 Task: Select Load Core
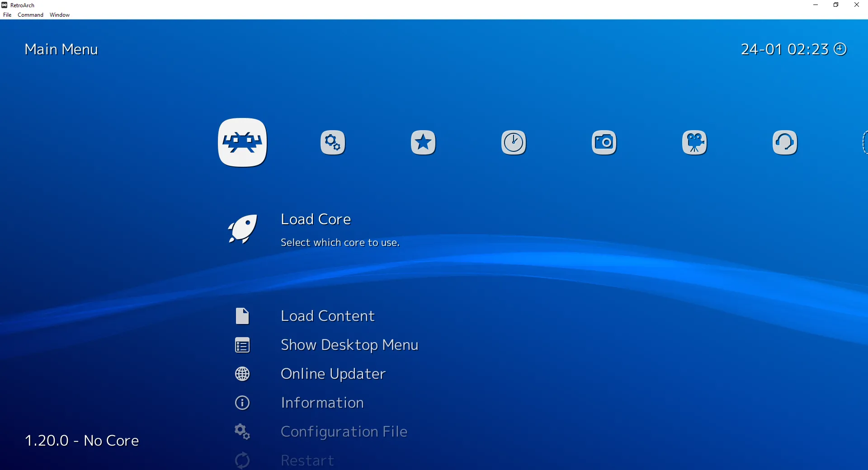click(316, 219)
